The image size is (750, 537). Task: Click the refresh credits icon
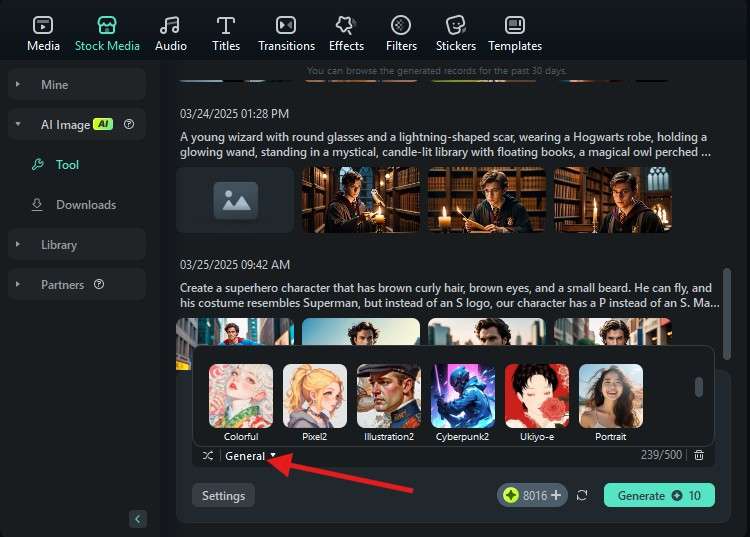(582, 495)
